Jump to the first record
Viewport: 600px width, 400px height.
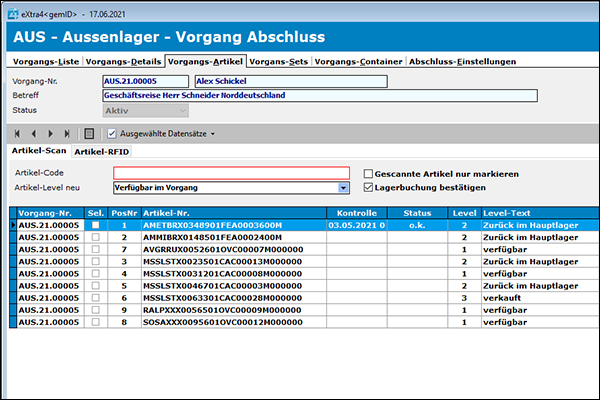coord(17,133)
